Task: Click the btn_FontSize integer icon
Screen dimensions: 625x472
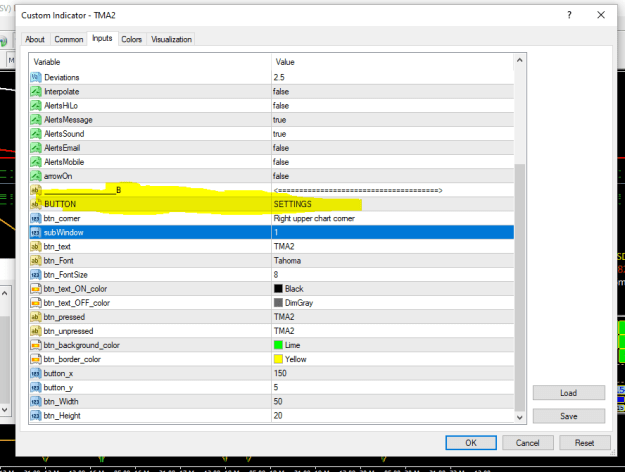Action: pos(36,275)
